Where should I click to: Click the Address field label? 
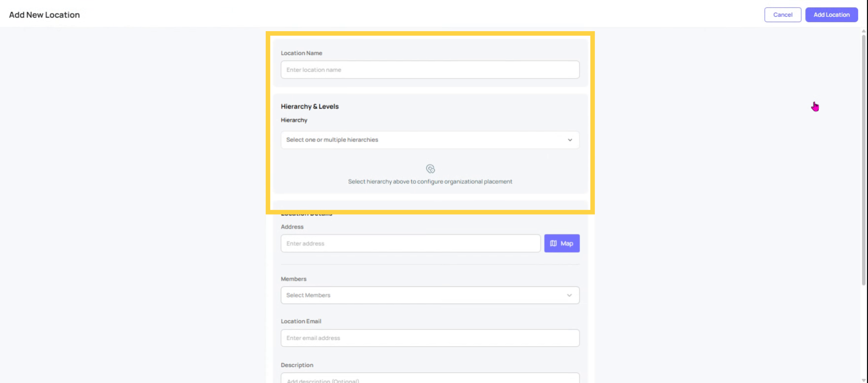[x=292, y=227]
